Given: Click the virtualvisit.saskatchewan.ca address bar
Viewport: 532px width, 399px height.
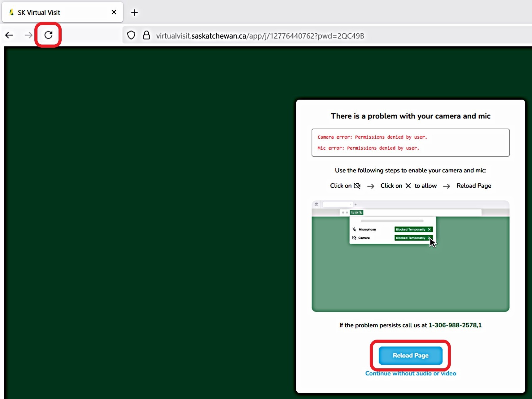Looking at the screenshot, I should [x=260, y=36].
